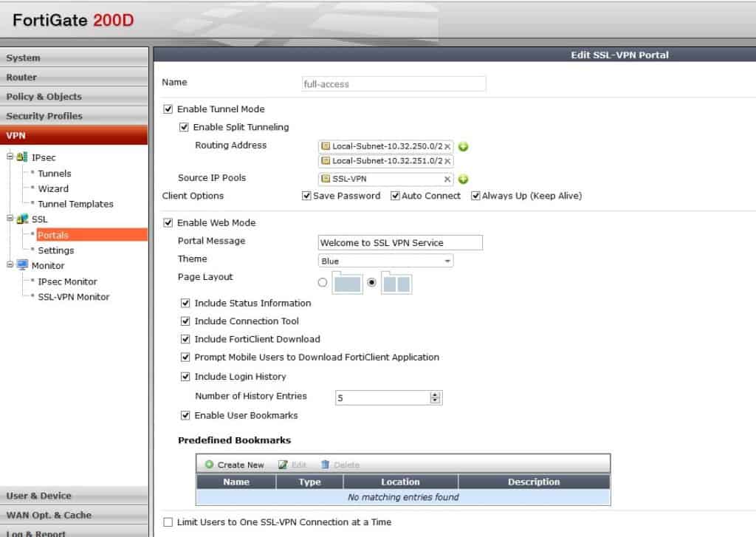This screenshot has width=756, height=537.
Task: Toggle Enable Split Tunneling checkbox
Action: coord(184,127)
